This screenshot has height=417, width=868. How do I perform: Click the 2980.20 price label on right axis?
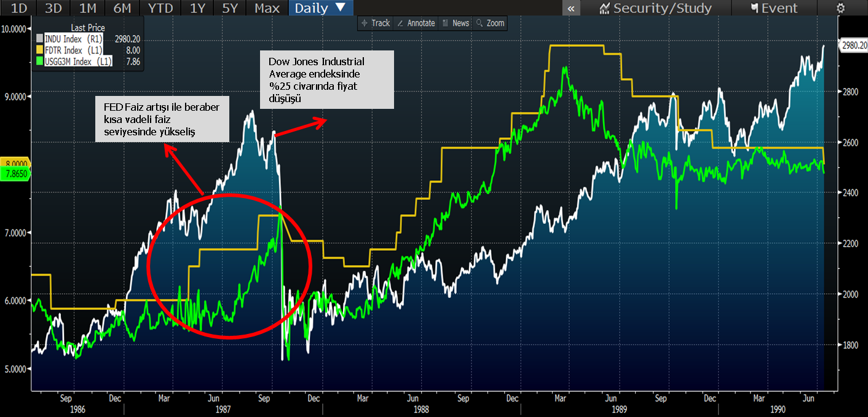point(853,46)
